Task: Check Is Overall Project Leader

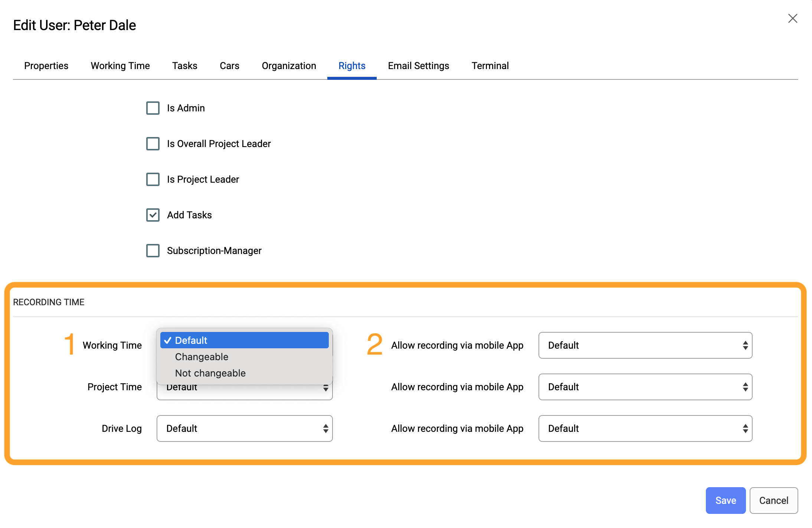Action: click(153, 144)
